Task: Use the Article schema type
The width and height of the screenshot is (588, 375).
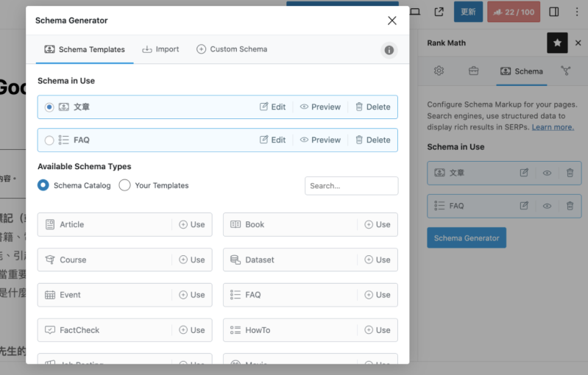Action: tap(192, 224)
